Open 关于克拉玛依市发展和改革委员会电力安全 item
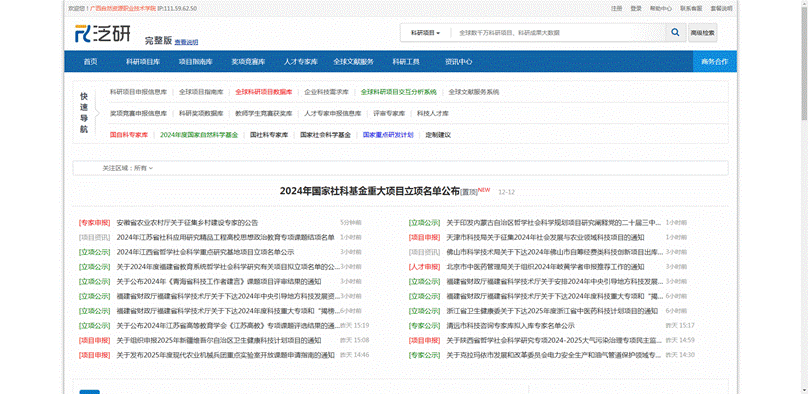Viewport: 808px width, 394px height. coord(553,355)
